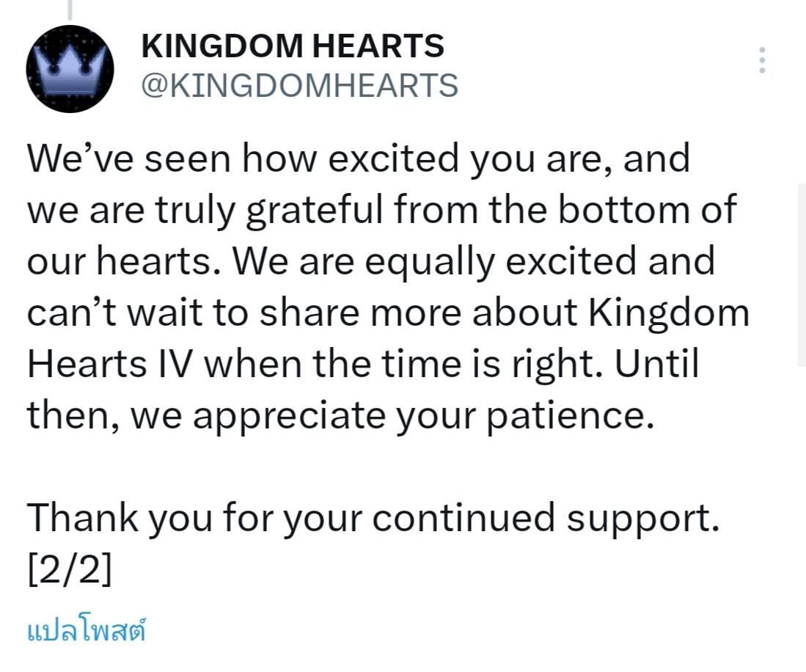Click the KINGDOM HEARTS display name

click(x=293, y=45)
